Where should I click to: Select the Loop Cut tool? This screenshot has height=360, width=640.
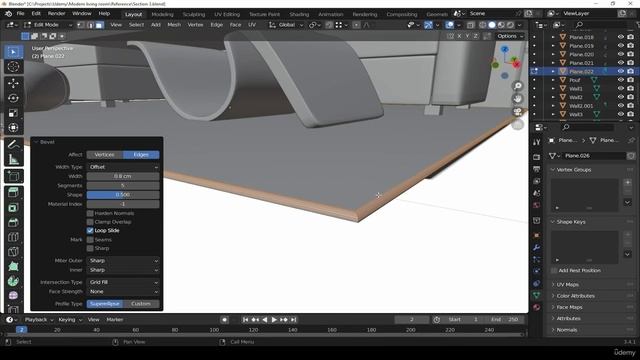click(x=13, y=237)
